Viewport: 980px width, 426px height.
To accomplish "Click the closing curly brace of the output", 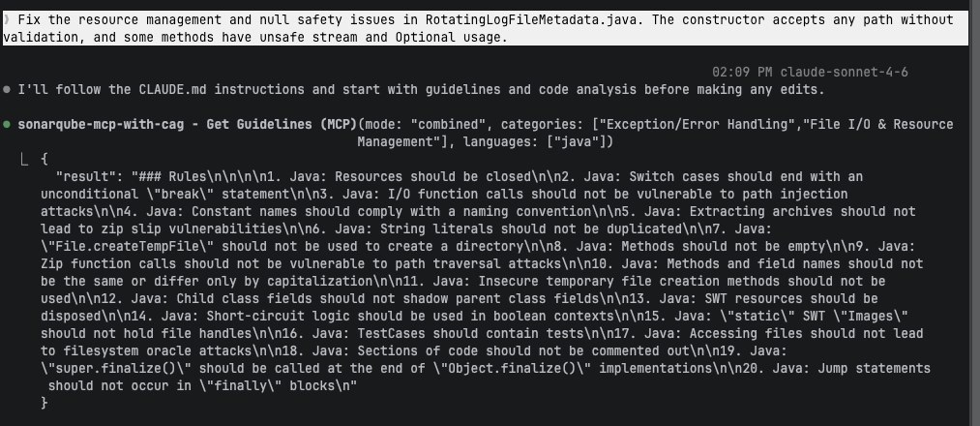I will 45,404.
